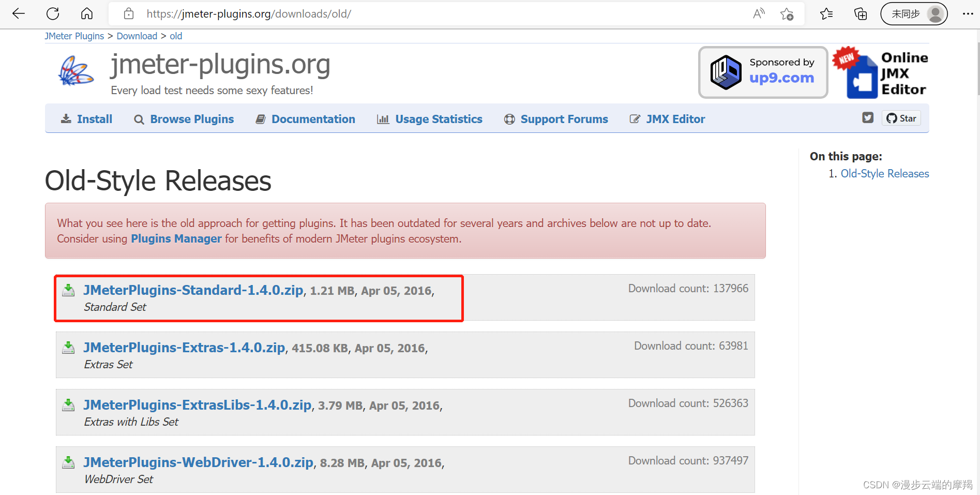Open old breadcrumb link
Screen dimensions: 980x495
176,36
